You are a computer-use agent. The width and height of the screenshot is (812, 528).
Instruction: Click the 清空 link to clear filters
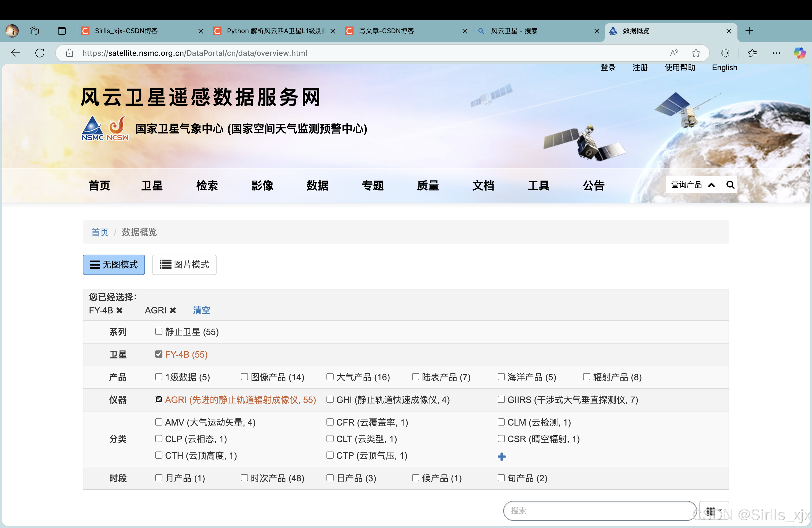(201, 310)
